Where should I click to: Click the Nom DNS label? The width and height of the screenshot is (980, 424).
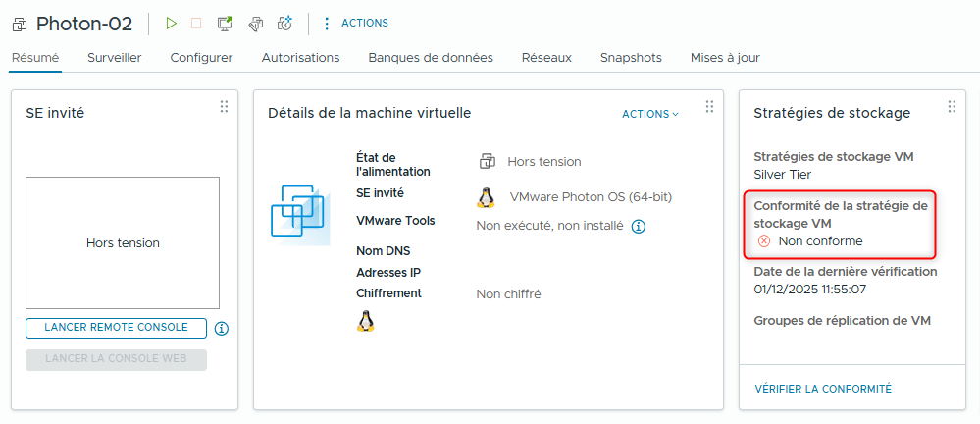(384, 251)
